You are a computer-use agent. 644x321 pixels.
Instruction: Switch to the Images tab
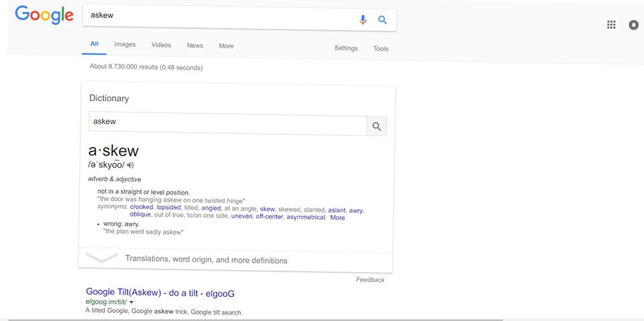tap(125, 44)
